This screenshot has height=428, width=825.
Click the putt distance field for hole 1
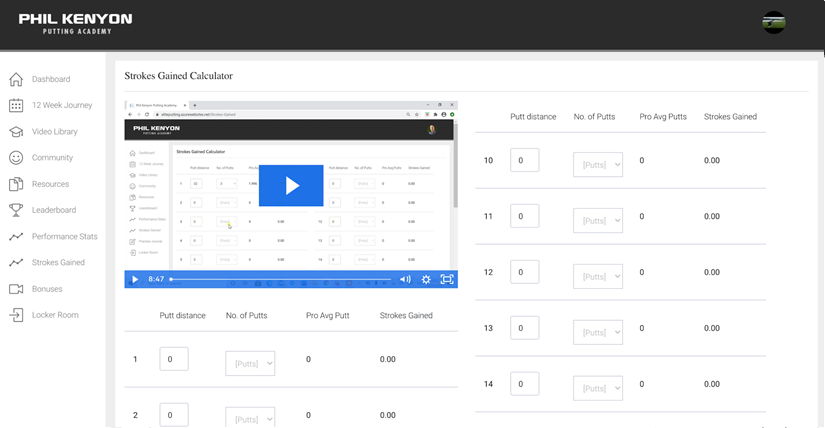[x=174, y=359]
